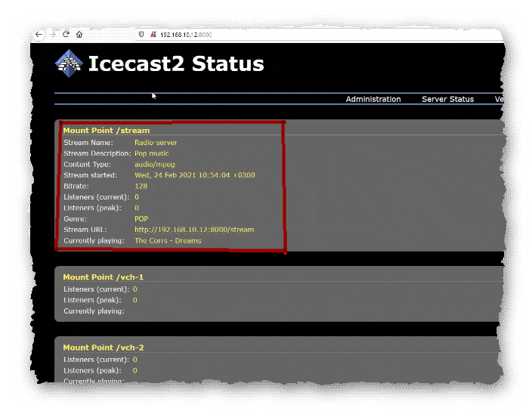
Task: Click the Stream URL label
Action: coord(85,230)
